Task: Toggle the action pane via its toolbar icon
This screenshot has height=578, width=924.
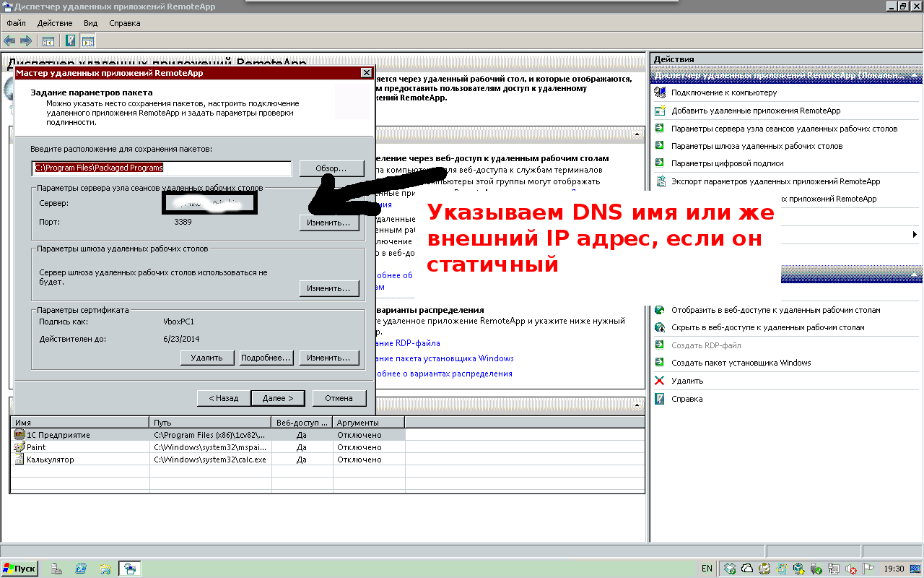Action: coord(88,40)
